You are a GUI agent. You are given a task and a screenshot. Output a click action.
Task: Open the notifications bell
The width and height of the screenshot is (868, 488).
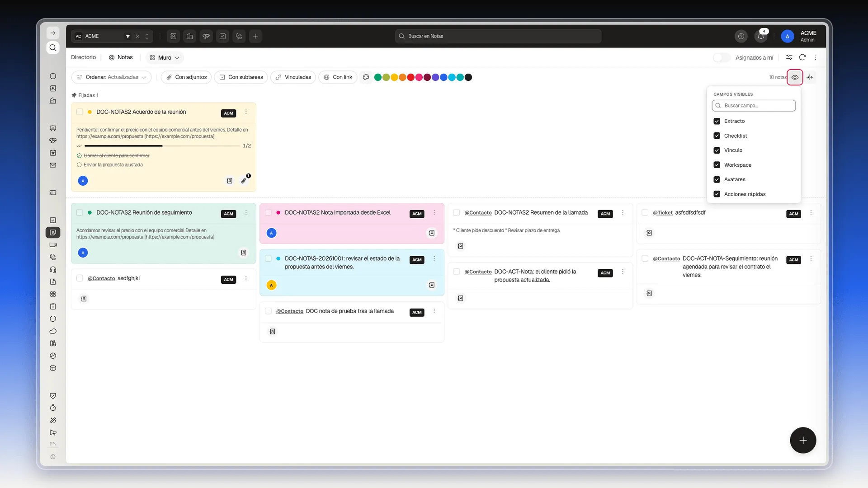[761, 36]
